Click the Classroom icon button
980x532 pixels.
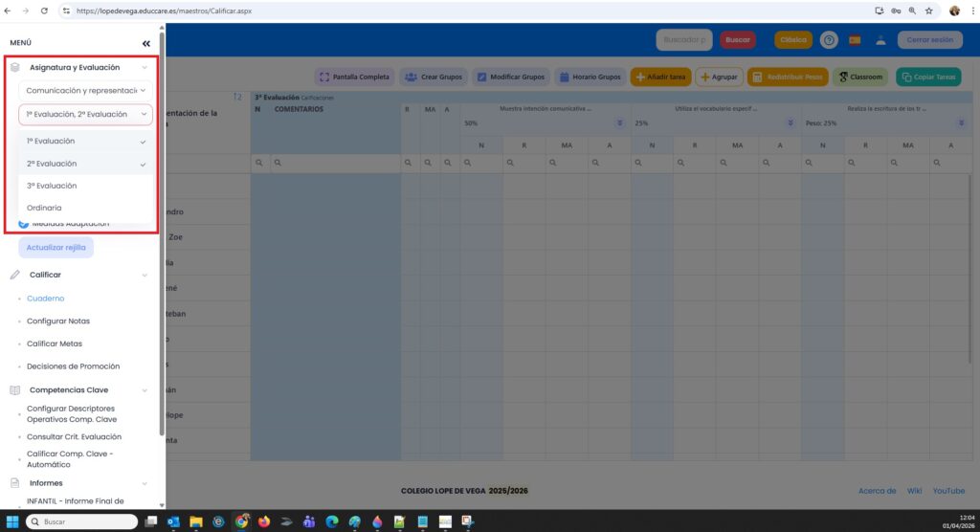click(x=843, y=77)
